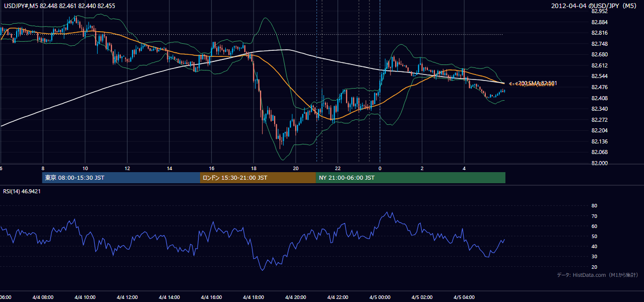
Task: Select the ロンドン 15:30-21:00 JST session bar
Action: (x=258, y=178)
